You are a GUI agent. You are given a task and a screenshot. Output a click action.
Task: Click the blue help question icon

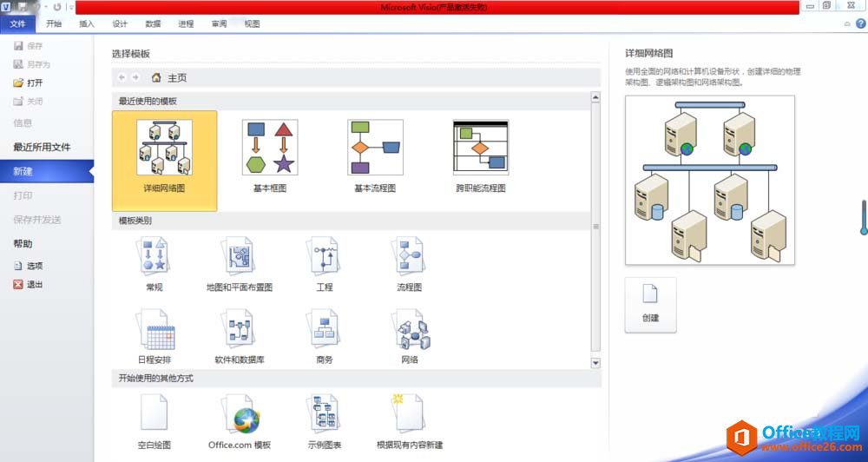click(861, 23)
